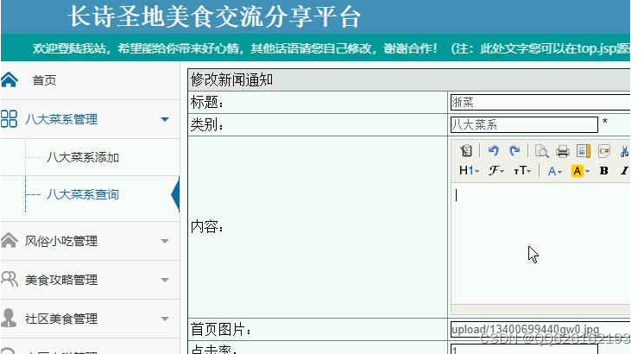Image resolution: width=644 pixels, height=354 pixels.
Task: Open the text color picker
Action: pos(554,171)
